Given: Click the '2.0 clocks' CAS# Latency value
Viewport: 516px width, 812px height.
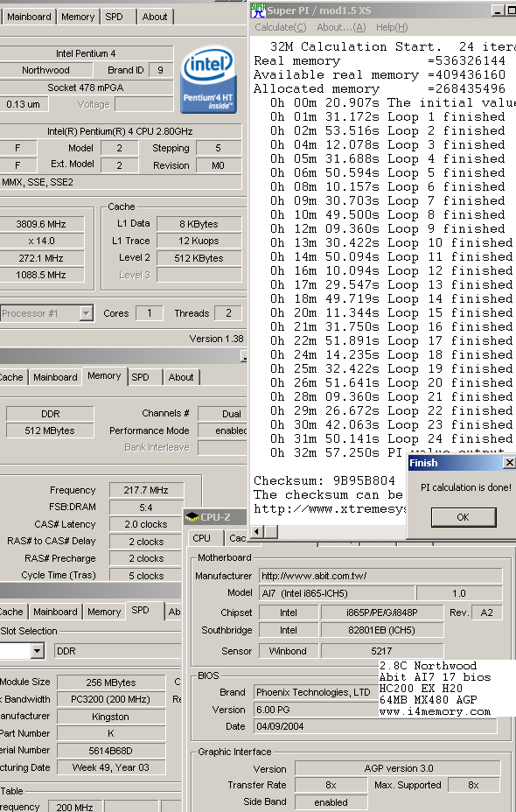Looking at the screenshot, I should coord(146,524).
